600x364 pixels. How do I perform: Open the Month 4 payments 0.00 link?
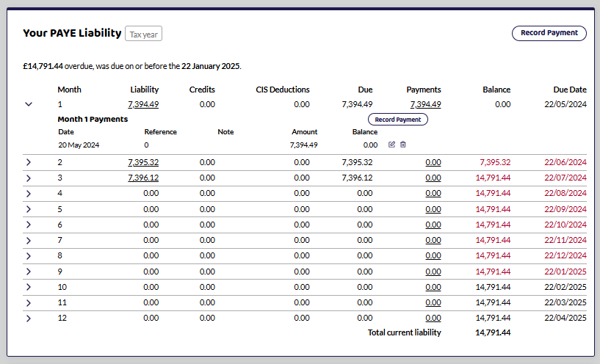coord(433,194)
